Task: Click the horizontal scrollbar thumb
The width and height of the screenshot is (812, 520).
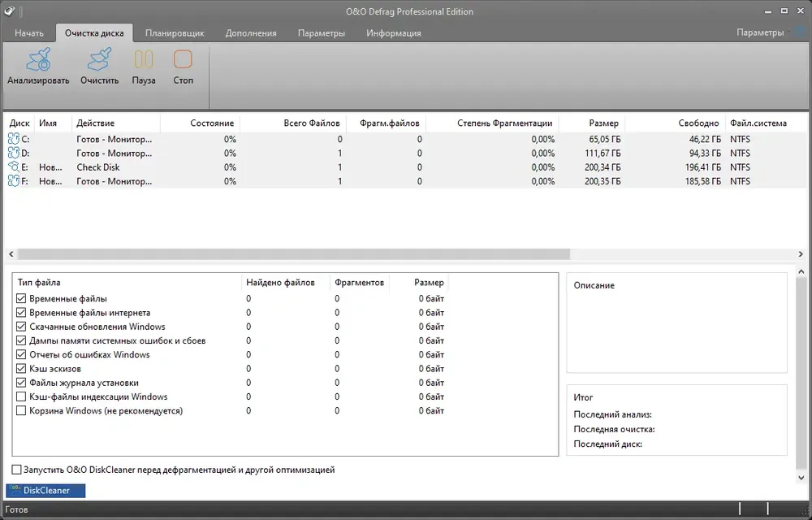Action: 294,254
